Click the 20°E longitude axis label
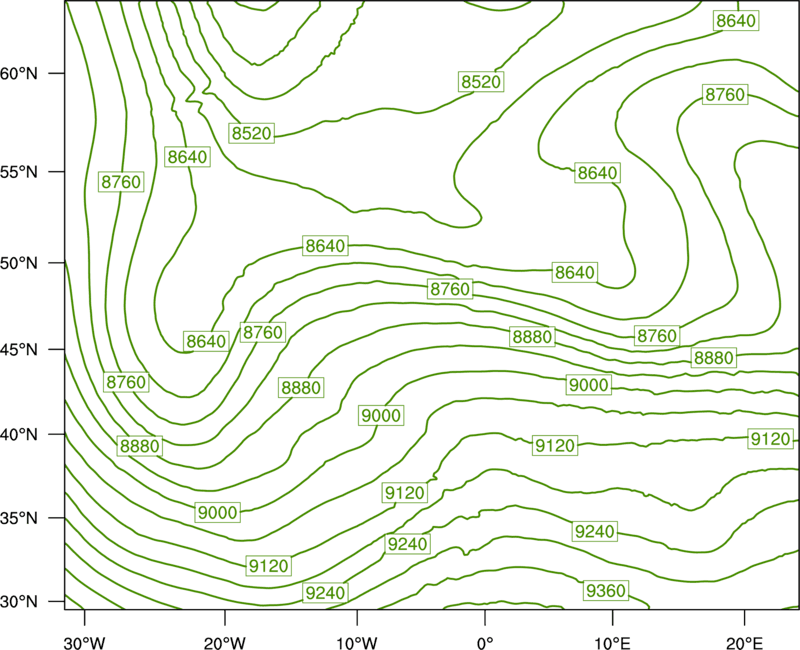The image size is (800, 650). (x=744, y=643)
